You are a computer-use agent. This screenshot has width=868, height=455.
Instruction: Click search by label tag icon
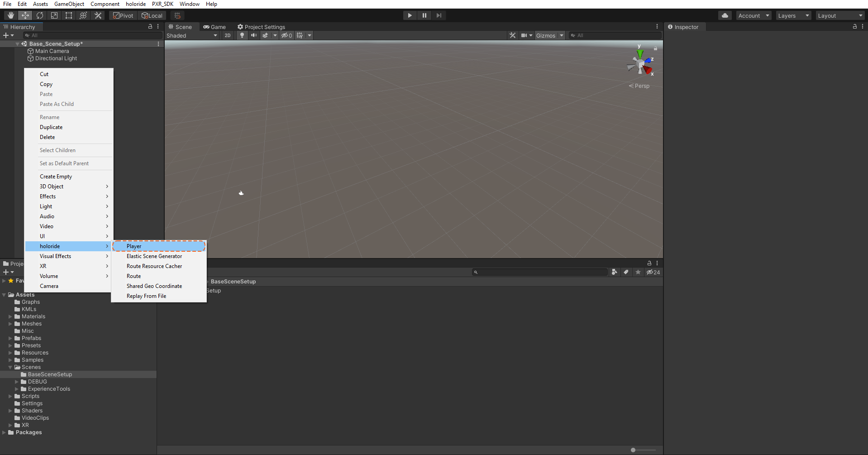626,272
